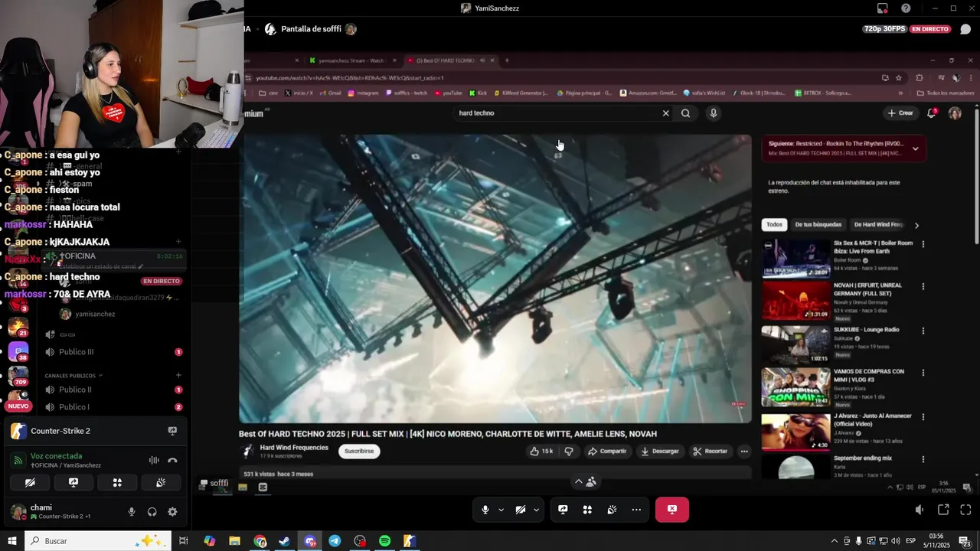Viewport: 980px width, 551px height.
Task: Share screen from voice connected panel
Action: 73,483
